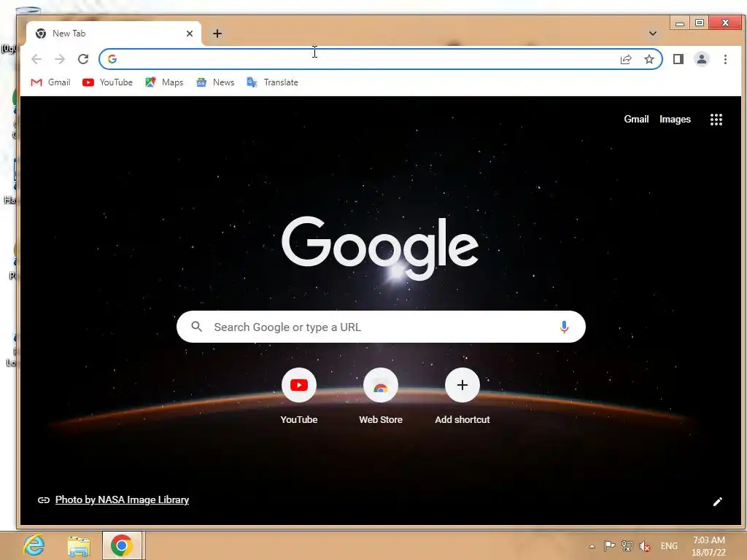This screenshot has height=560, width=747.
Task: Reload the current page
Action: [x=83, y=59]
